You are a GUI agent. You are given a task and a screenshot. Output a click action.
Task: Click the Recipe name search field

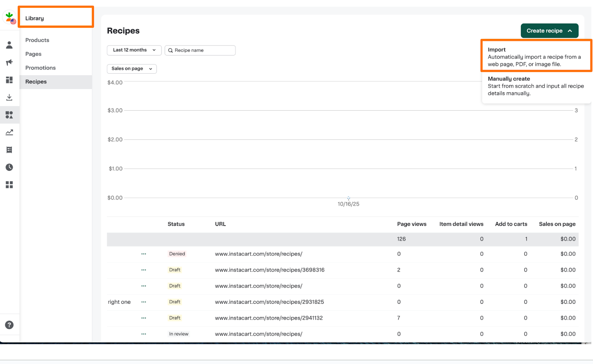coord(200,50)
